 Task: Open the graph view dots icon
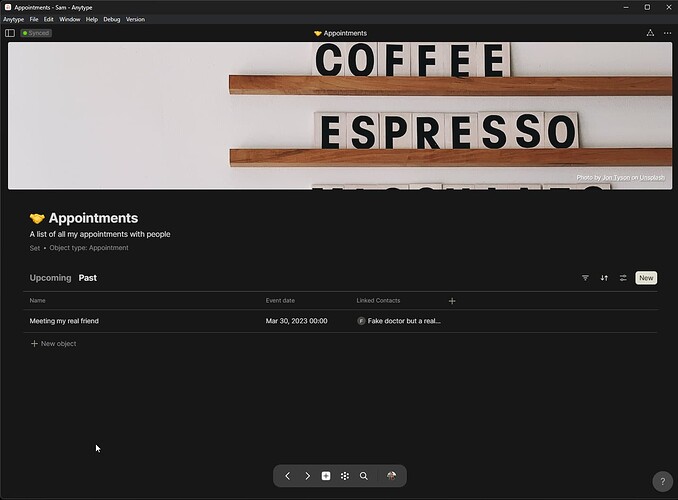345,476
